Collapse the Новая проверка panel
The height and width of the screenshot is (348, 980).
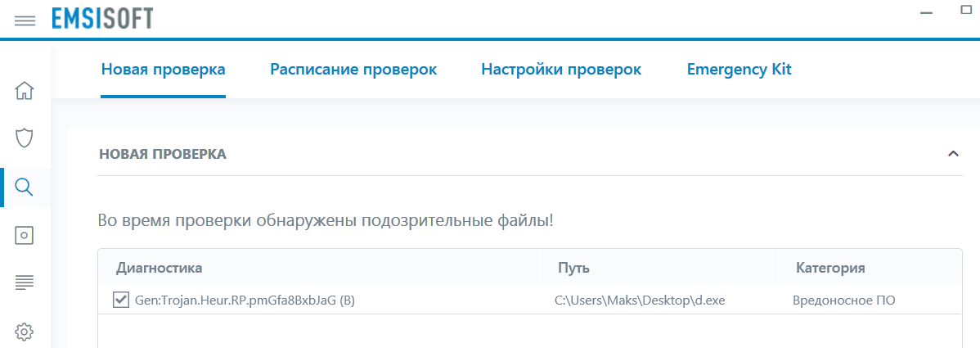pyautogui.click(x=952, y=154)
